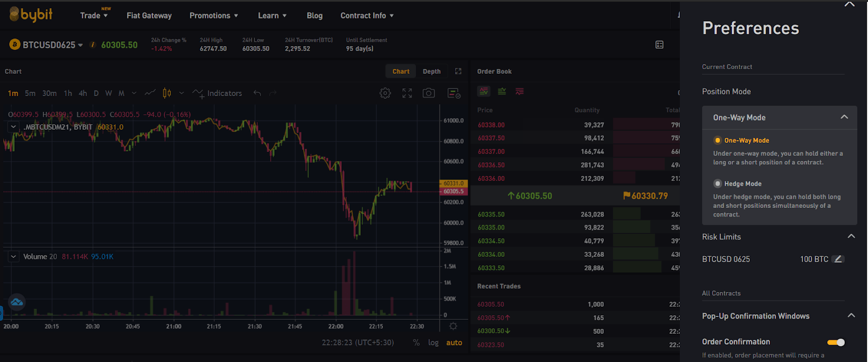Open the cloud save icon on the chart
Screen dimensions: 868x362
[x=17, y=302]
